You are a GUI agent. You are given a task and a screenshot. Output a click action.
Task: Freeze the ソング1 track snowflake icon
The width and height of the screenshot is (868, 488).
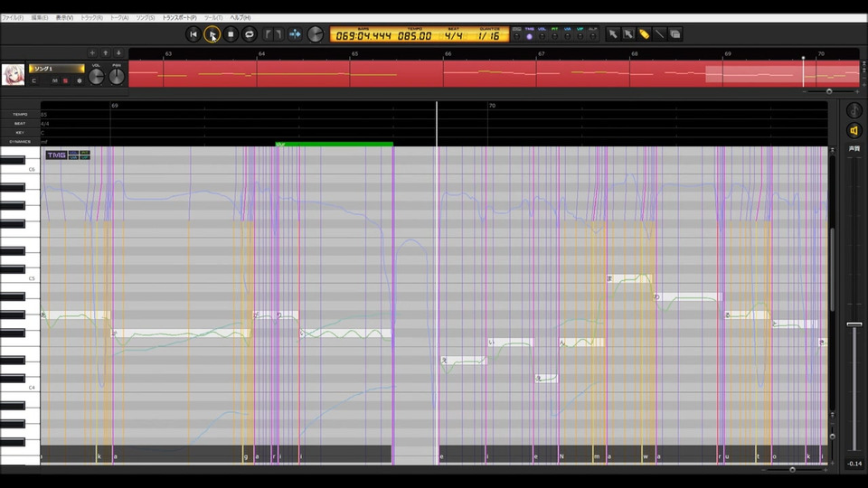click(80, 80)
